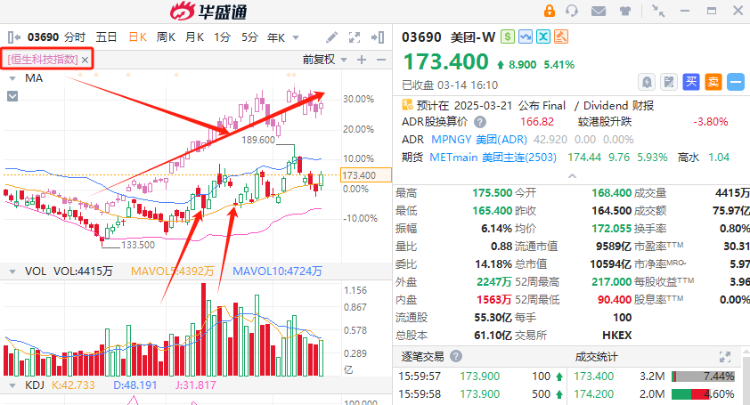Viewport: 750px width, 405px height.
Task: Click the 52周最高 217.000 value
Action: pyautogui.click(x=612, y=282)
